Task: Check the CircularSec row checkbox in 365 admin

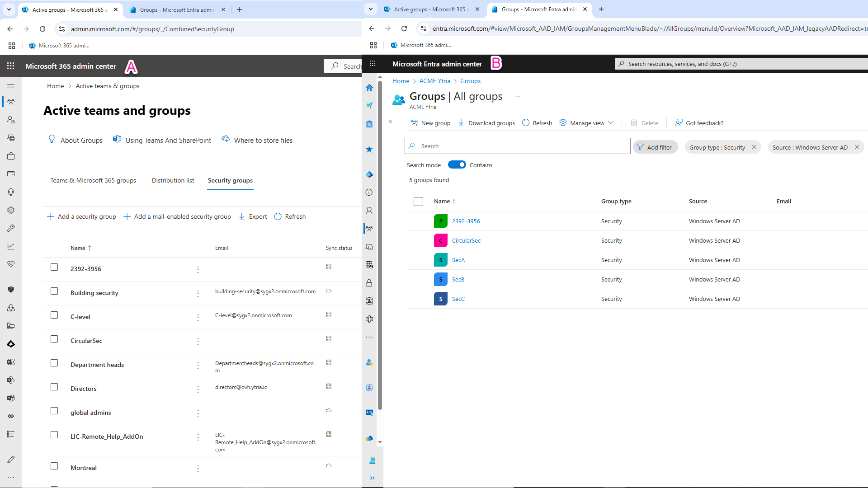Action: (54, 339)
